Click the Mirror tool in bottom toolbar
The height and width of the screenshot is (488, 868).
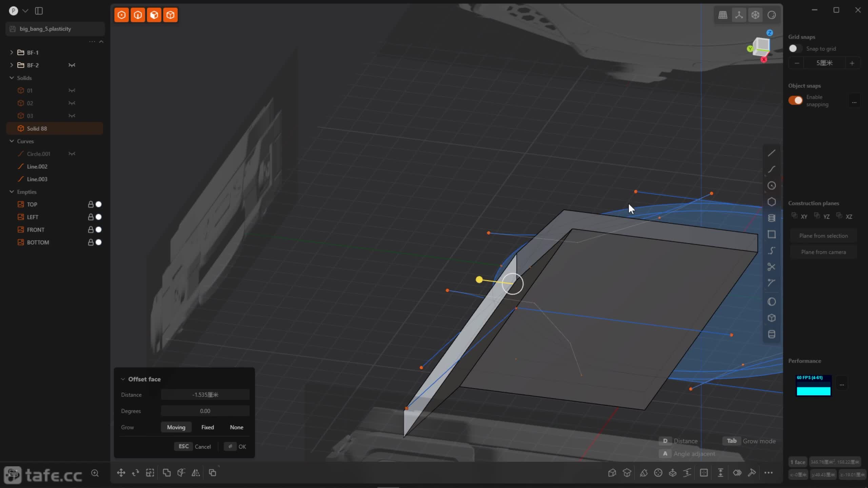[x=196, y=473]
